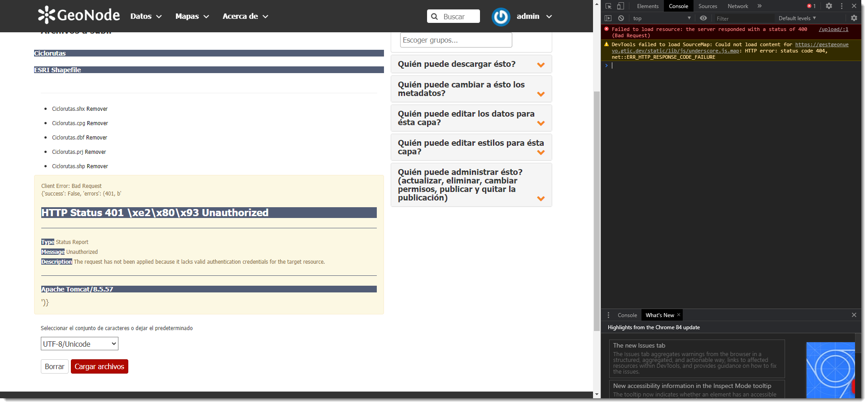Expand 'Quién puede administrar ésto?' panel
Screen dimensions: 868x405
[471, 185]
